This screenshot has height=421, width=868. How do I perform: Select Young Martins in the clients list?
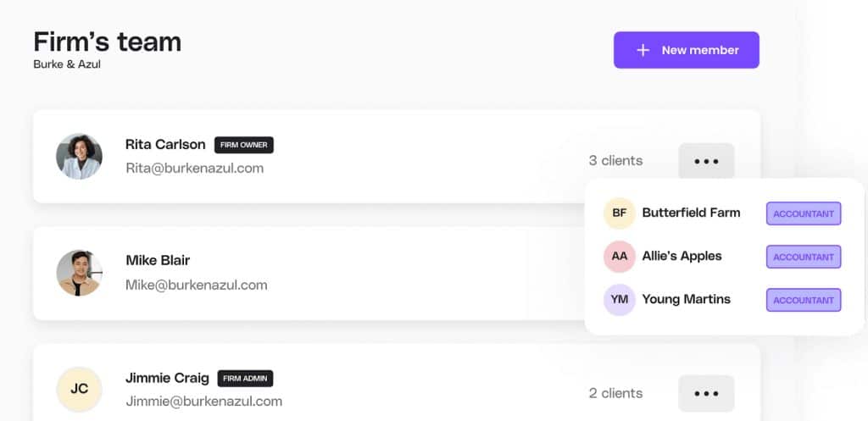pyautogui.click(x=686, y=299)
